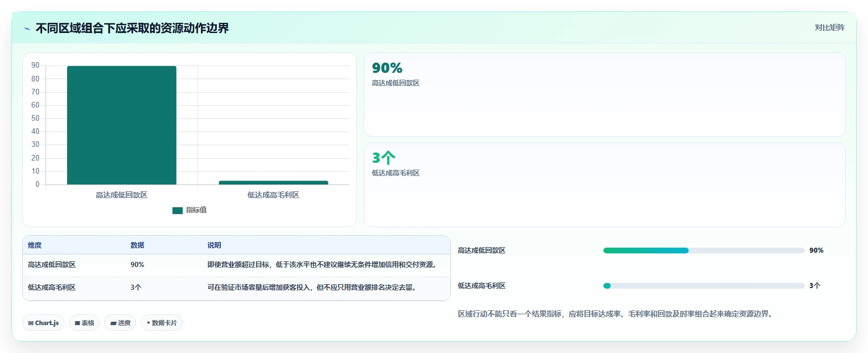Screen dimensions: 868x353
Task: Click the 维度 table column header
Action: [35, 245]
